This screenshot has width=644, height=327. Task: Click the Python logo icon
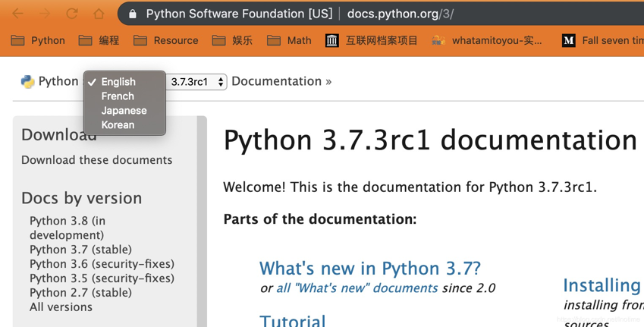27,81
